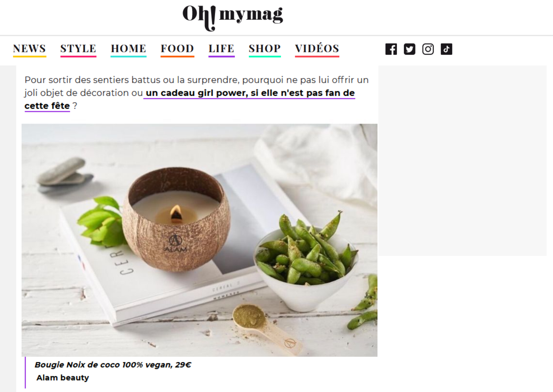Image resolution: width=553 pixels, height=392 pixels.
Task: Click the Bougie Noix de coco caption
Action: tap(113, 365)
